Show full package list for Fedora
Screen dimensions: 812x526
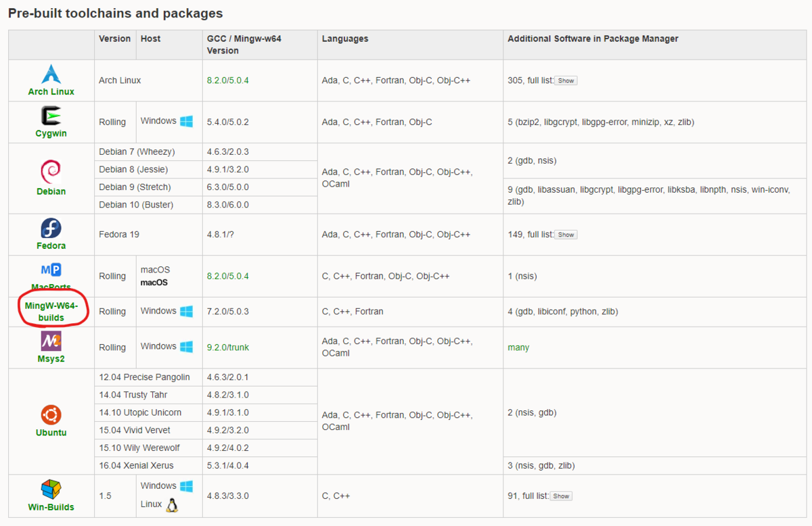pos(566,235)
